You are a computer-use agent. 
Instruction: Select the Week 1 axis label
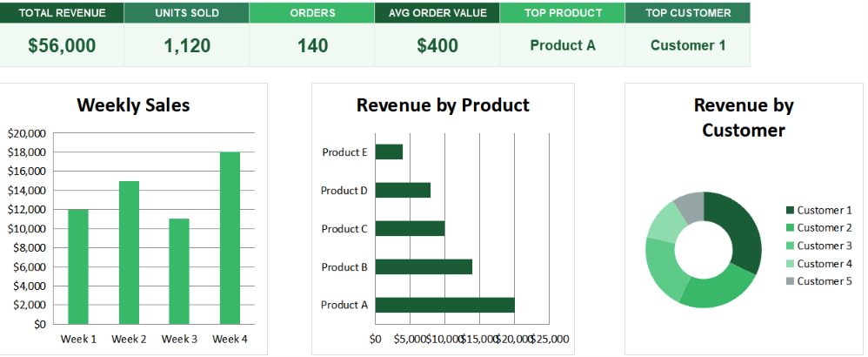click(78, 339)
